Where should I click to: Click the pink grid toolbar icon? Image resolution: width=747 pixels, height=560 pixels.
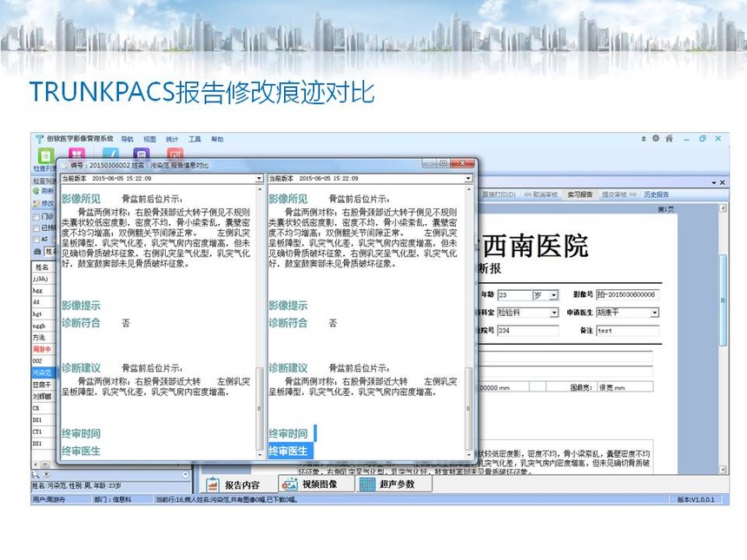[x=76, y=153]
